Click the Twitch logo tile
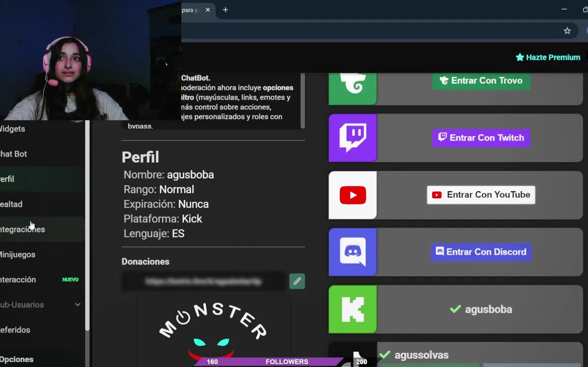588x367 pixels. pyautogui.click(x=353, y=138)
